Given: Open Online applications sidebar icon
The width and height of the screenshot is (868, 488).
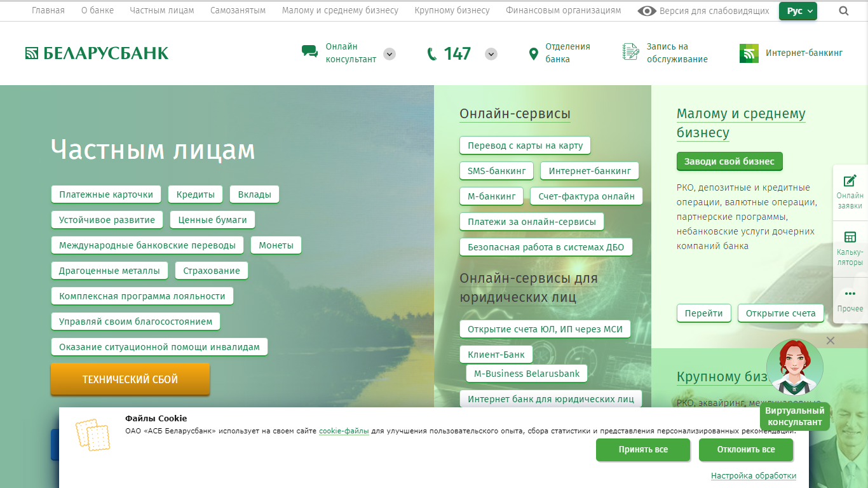Looking at the screenshot, I should pyautogui.click(x=850, y=181).
